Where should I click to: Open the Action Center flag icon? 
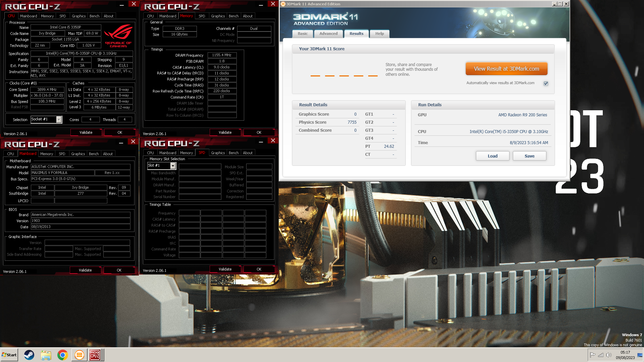(593, 355)
